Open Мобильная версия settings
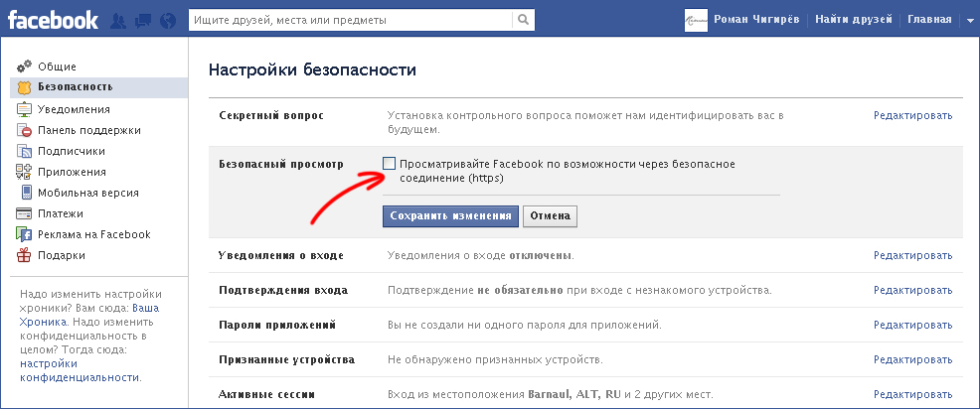980x409 pixels. [x=88, y=193]
